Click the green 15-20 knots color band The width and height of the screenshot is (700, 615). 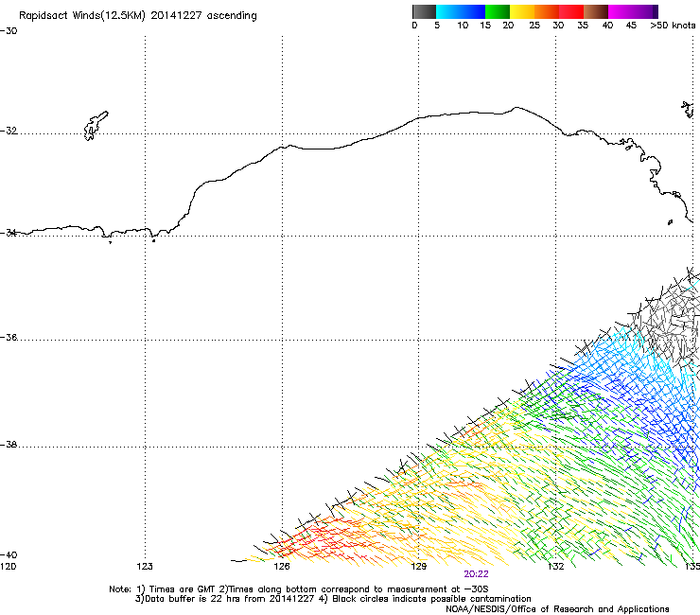point(498,11)
